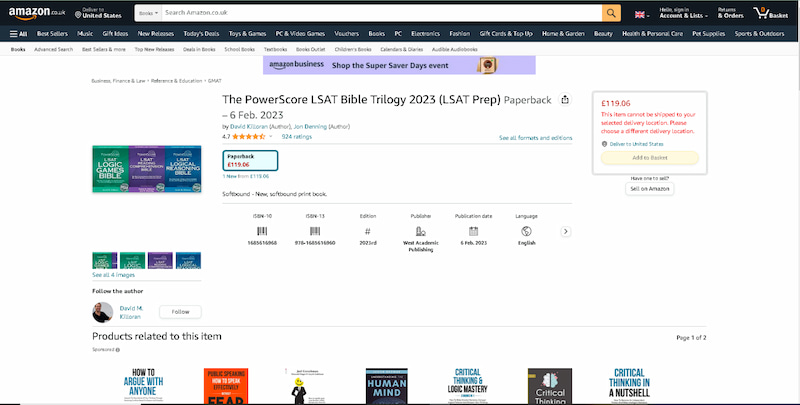Click Jon Denning author link
The image size is (800, 405).
click(310, 126)
